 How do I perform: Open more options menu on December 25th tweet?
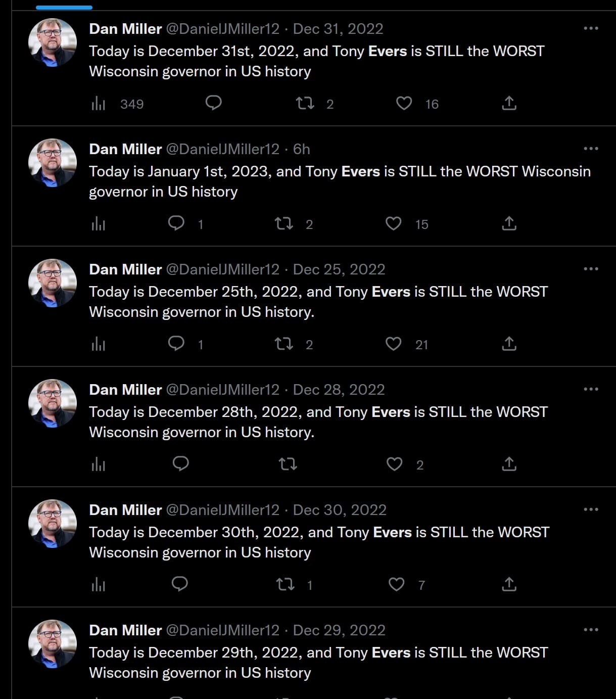click(x=591, y=269)
